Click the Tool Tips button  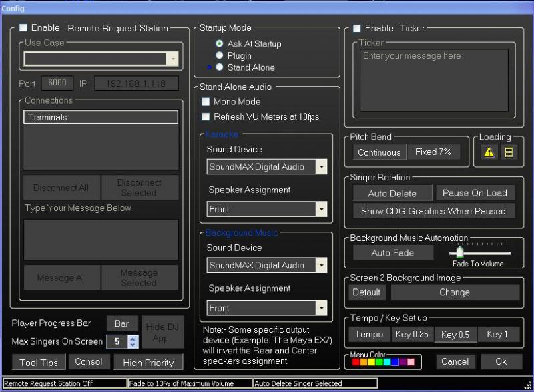[39, 363]
